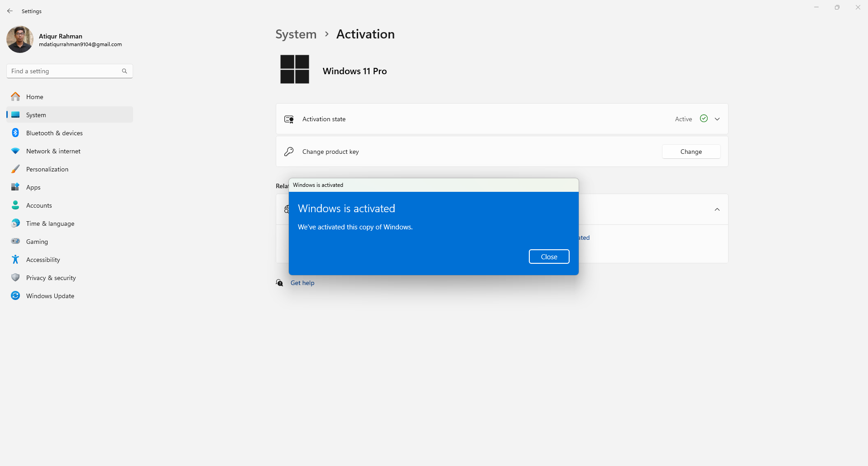This screenshot has width=868, height=466.
Task: Click the Find a setting search box
Action: pyautogui.click(x=63, y=71)
